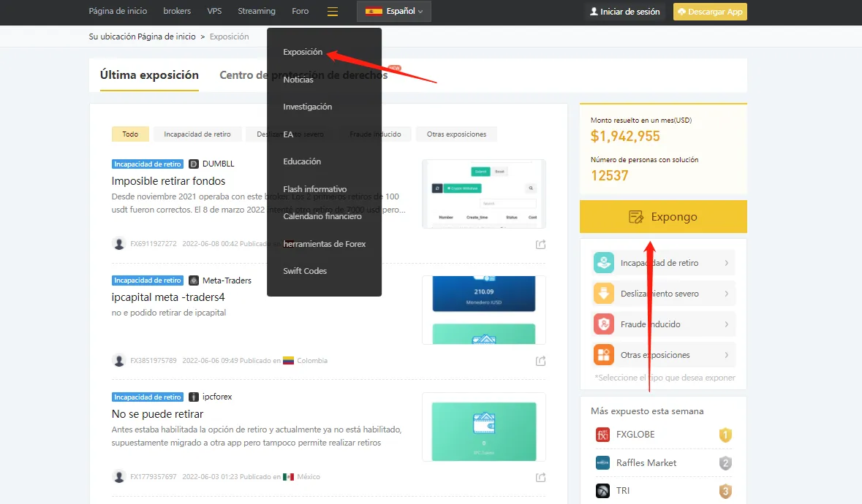
Task: Click the DUMBLL broker logo icon
Action: (x=194, y=164)
